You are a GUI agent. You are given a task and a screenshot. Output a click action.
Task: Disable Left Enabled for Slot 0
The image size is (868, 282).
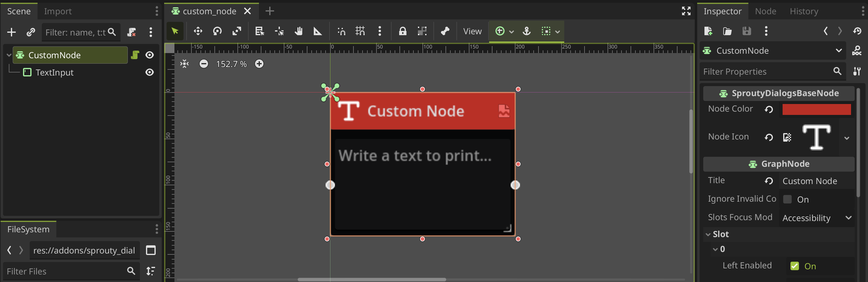pos(795,266)
